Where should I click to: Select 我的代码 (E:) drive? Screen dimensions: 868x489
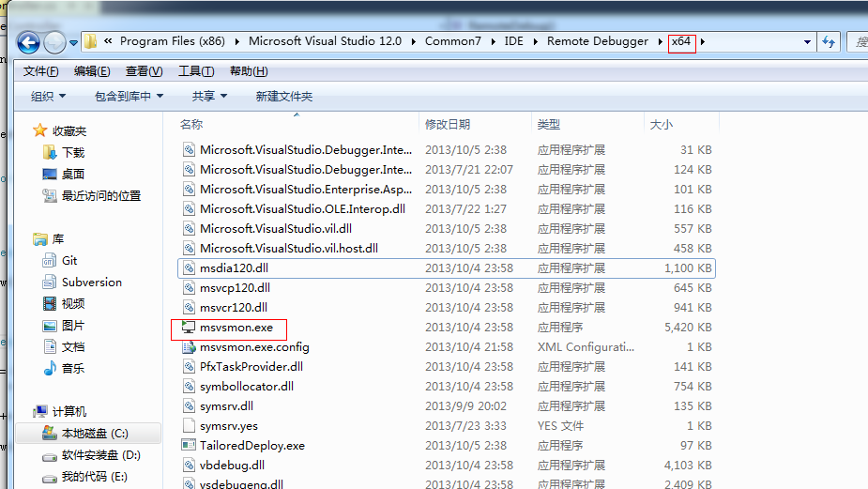point(95,476)
